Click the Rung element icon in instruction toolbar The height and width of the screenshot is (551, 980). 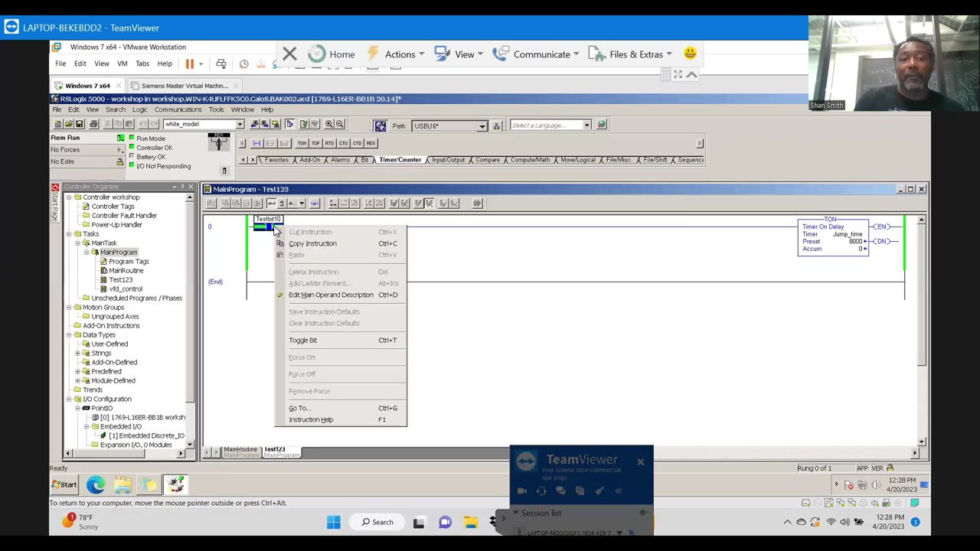[x=256, y=143]
